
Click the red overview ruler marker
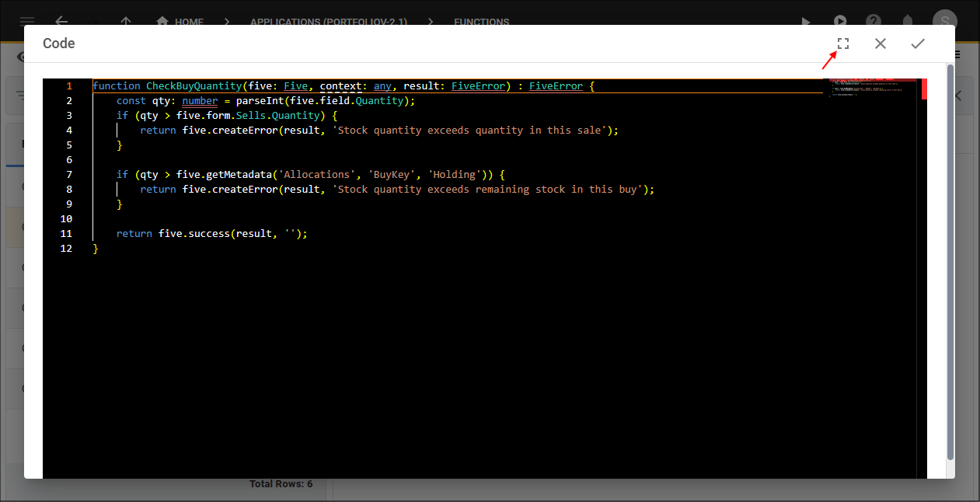pyautogui.click(x=924, y=89)
